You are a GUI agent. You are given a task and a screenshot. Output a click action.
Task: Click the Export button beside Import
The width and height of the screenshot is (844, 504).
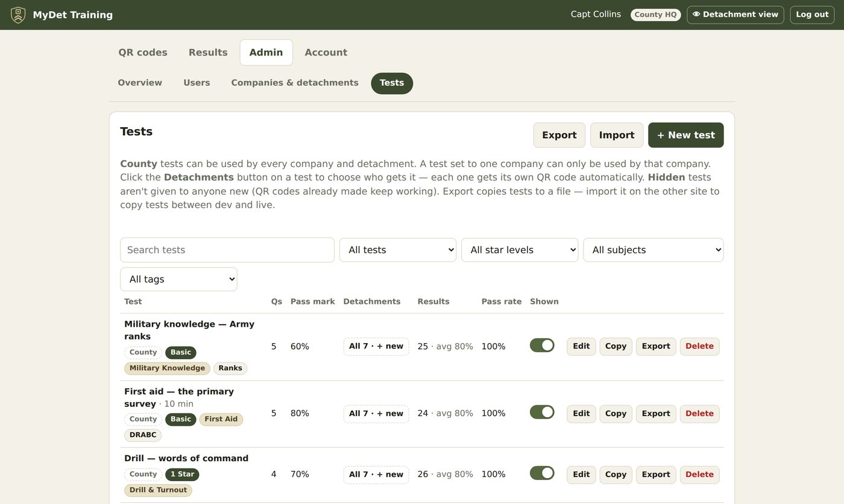click(559, 135)
